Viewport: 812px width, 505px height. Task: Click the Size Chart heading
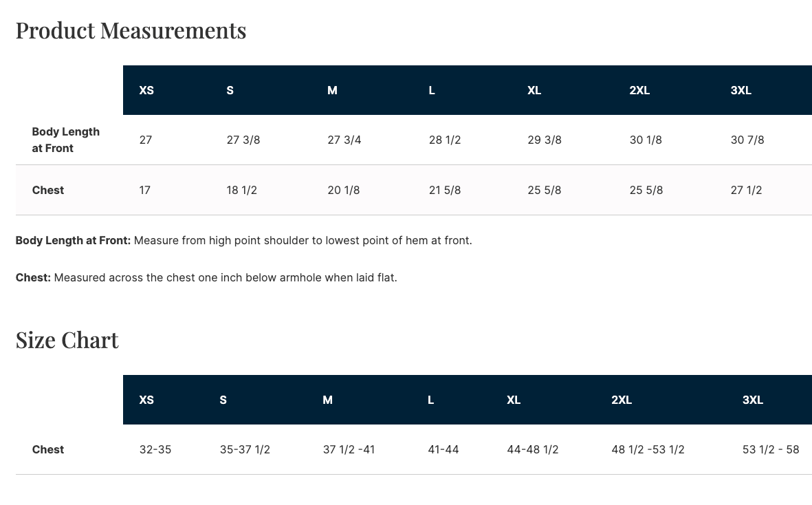[x=67, y=340]
